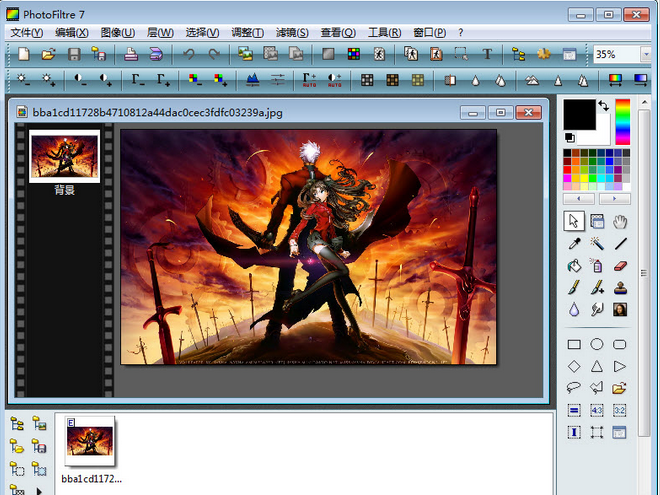The width and height of the screenshot is (660, 495).
Task: Pick the Paint Bucket fill tool
Action: [x=574, y=265]
